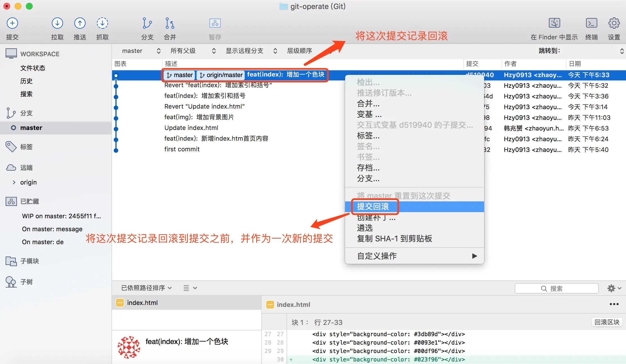The image size is (626, 364).
Task: Select commit 'Revert "feat(index): 增加索引和括号"'
Action: click(x=218, y=85)
